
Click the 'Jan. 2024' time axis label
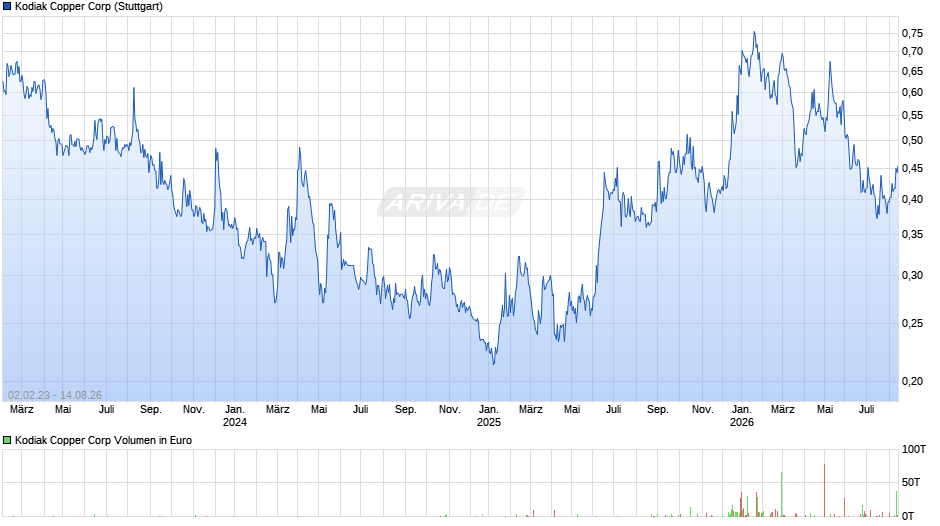pyautogui.click(x=234, y=416)
